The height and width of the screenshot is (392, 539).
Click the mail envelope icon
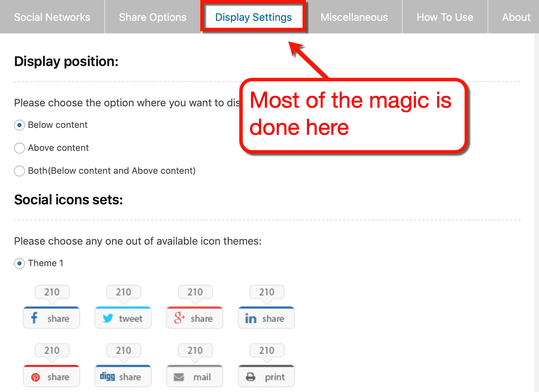click(194, 376)
